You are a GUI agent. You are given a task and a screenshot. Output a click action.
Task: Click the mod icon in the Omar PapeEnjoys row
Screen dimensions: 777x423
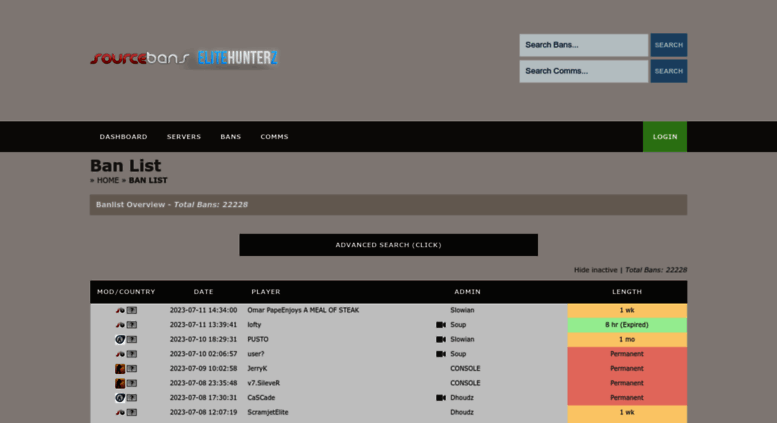[120, 310]
